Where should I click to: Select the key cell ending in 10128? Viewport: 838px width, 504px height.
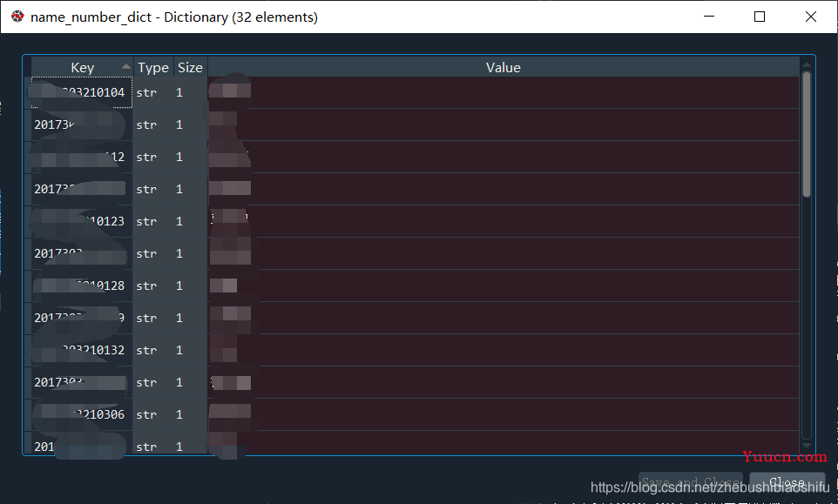click(82, 286)
